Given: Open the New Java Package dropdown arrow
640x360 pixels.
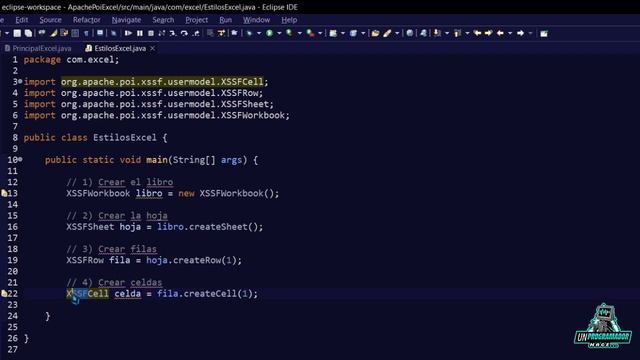Looking at the screenshot, I should tap(343, 33).
